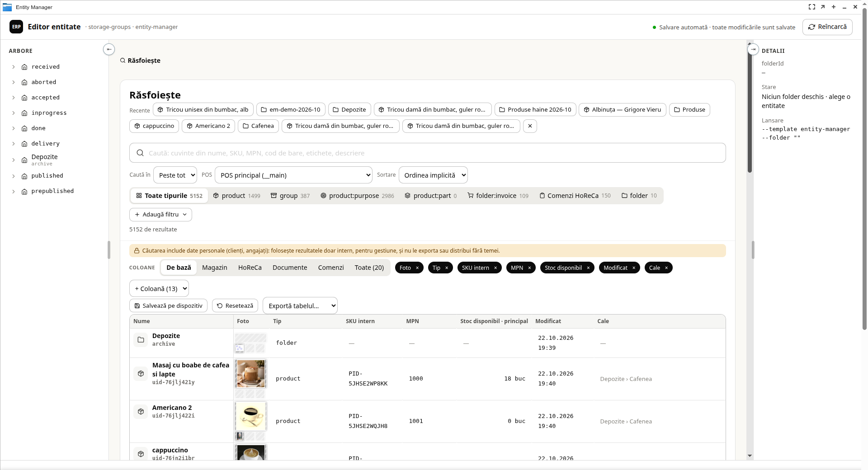Click the Reîncarcă button
This screenshot has width=868, height=470.
pyautogui.click(x=827, y=27)
